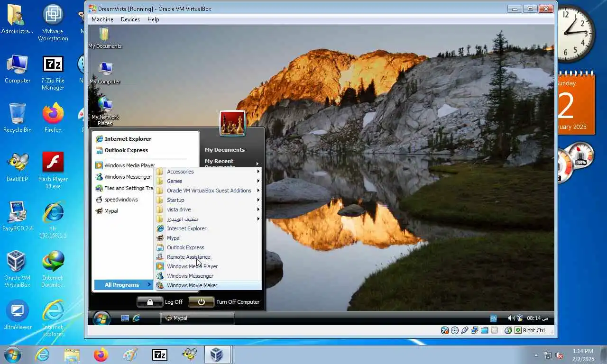Click the speaker volume icon in the guest tray
The image size is (607, 364).
(x=511, y=318)
